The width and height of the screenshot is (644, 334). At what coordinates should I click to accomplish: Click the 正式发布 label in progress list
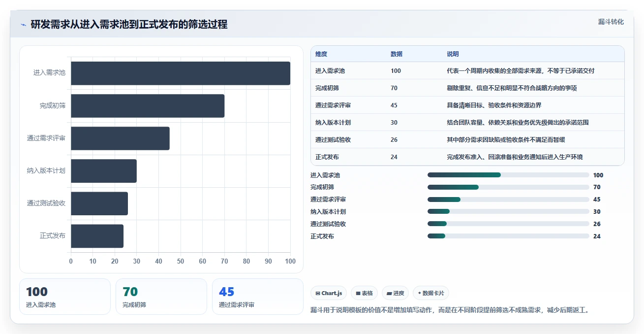[x=322, y=236]
